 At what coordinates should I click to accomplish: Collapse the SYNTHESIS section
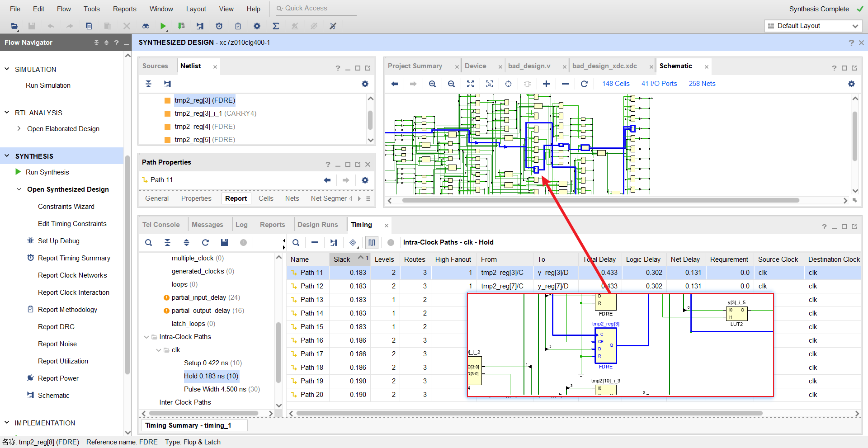point(7,156)
